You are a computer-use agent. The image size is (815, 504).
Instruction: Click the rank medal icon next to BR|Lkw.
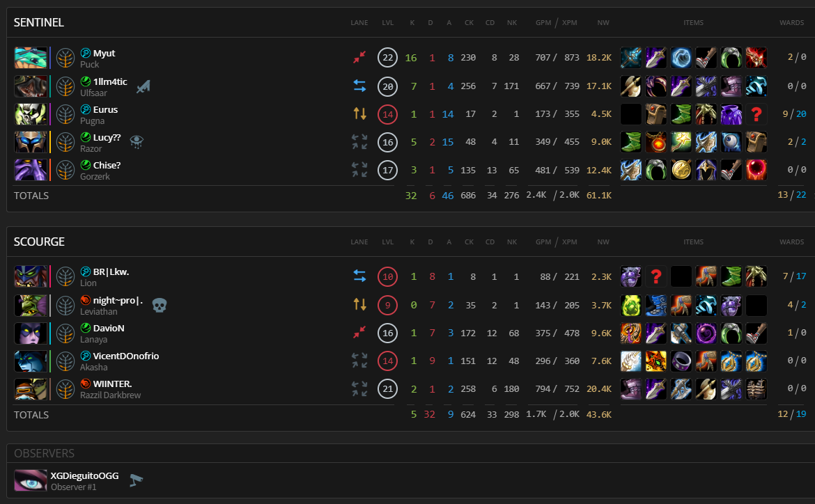(x=65, y=276)
